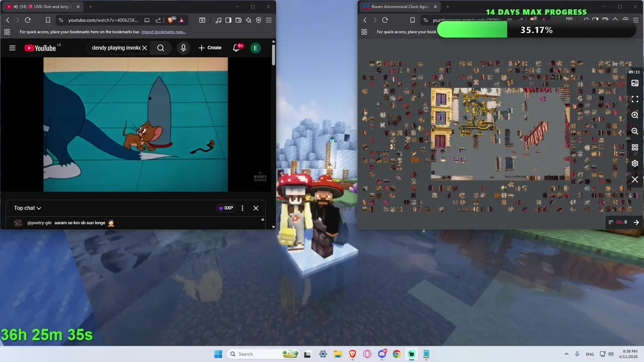The height and width of the screenshot is (362, 644).
Task: Open a new tab in YouTube window
Action: [91, 7]
